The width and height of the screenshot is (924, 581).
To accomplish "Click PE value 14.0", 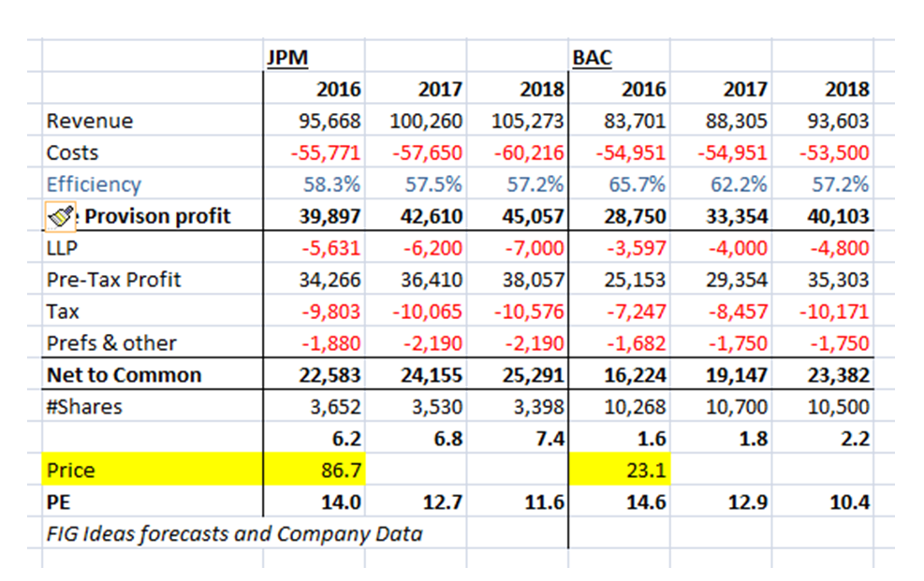I will click(341, 502).
